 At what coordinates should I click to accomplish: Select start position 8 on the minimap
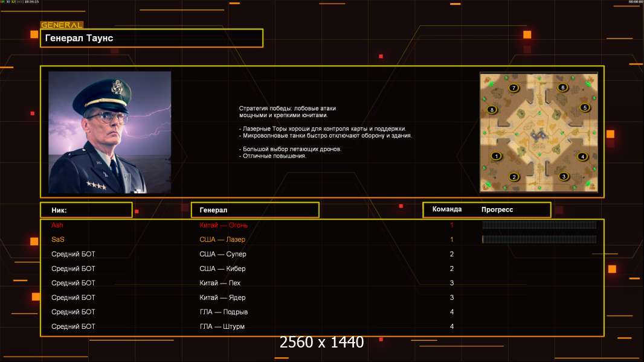click(492, 109)
